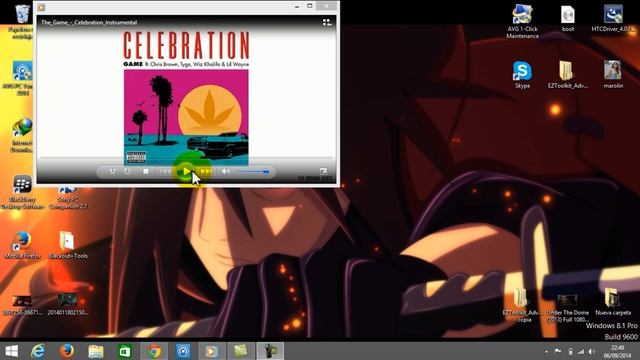Switch to Windows Media Player taskbar button

pos(211,351)
